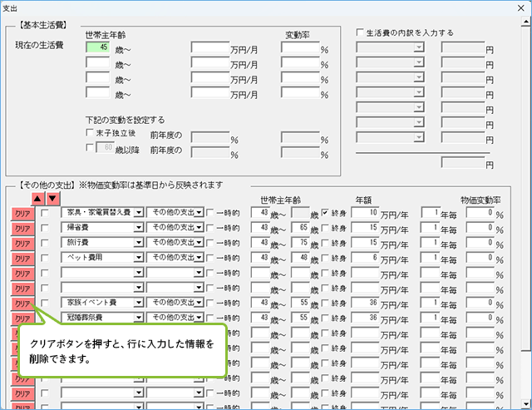Open category dropdown on 冠婚葬祭費 row

(x=199, y=318)
